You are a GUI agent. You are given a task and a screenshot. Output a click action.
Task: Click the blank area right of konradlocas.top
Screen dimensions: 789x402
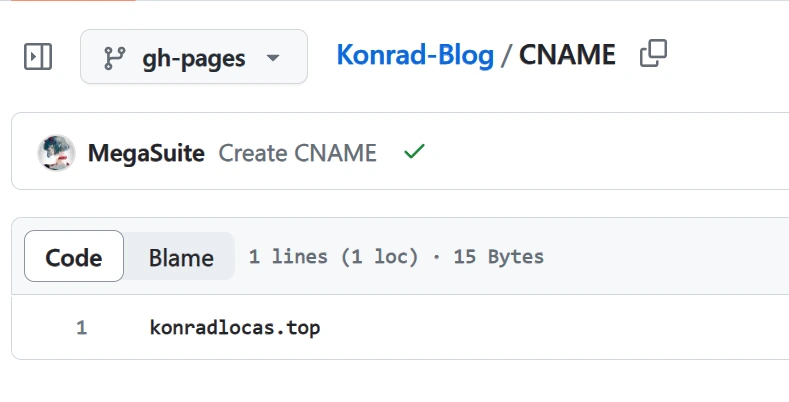(550, 327)
